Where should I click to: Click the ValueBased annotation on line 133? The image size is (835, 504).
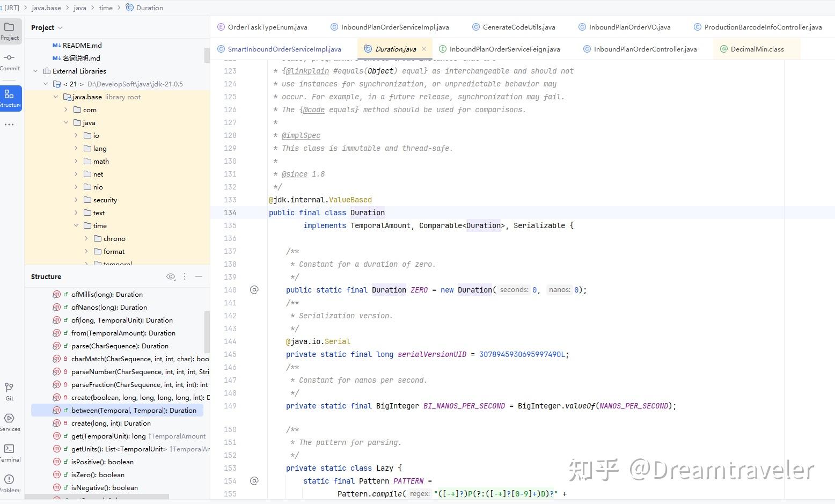coord(350,200)
